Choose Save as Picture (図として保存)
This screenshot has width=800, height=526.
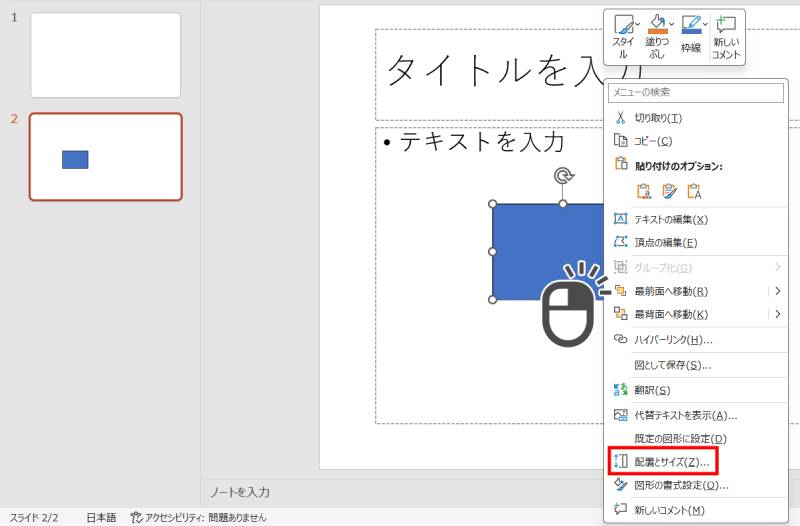coord(696,365)
